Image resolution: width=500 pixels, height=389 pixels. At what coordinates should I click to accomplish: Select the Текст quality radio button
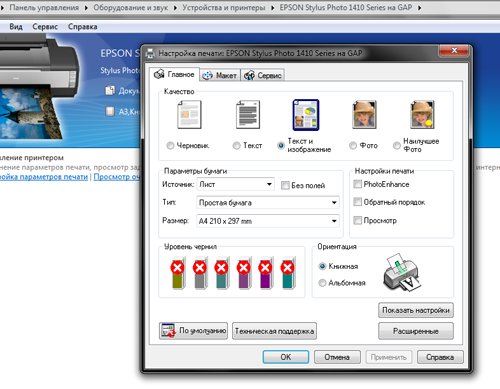(x=237, y=146)
